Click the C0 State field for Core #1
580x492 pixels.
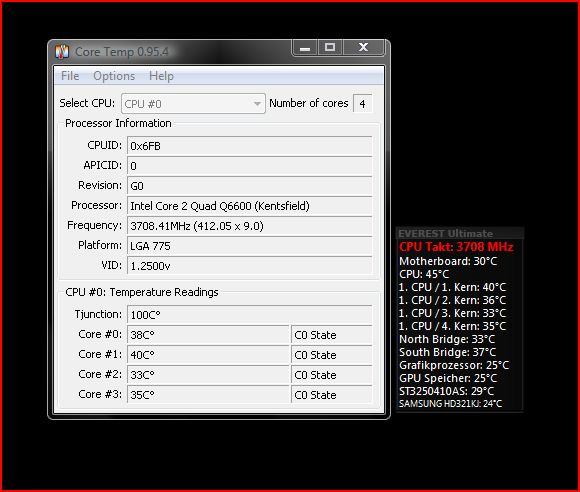pos(331,355)
